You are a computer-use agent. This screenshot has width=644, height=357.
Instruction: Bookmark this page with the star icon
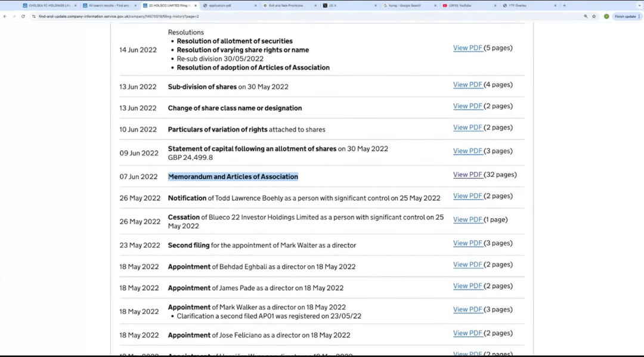[x=594, y=16]
